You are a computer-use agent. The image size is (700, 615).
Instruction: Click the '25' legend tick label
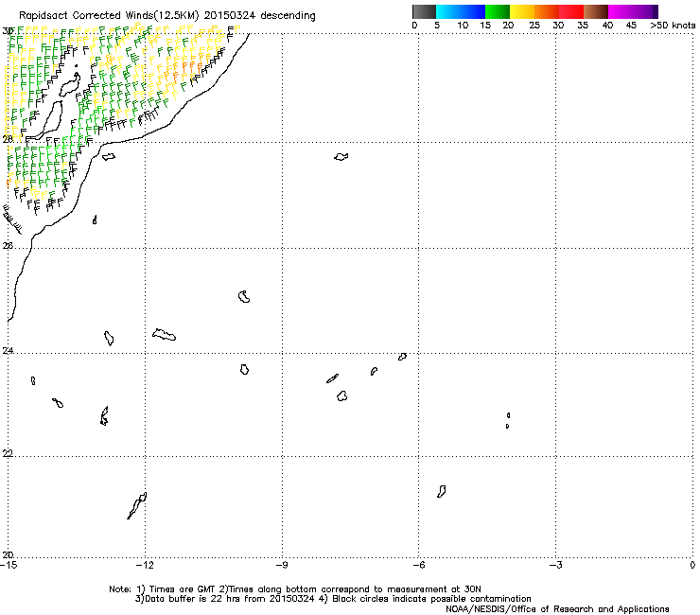coord(534,26)
